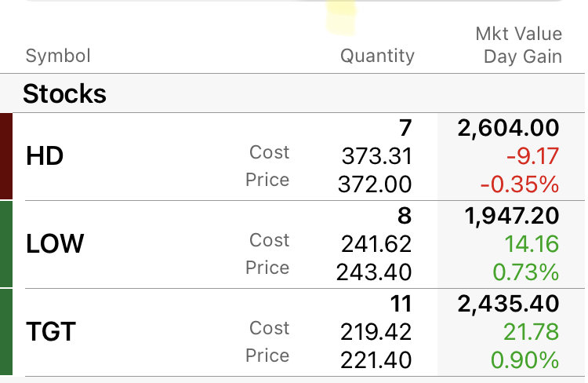Viewport: 588px width, 383px height.
Task: Tap TGT day gain 0.90% value
Action: (525, 360)
